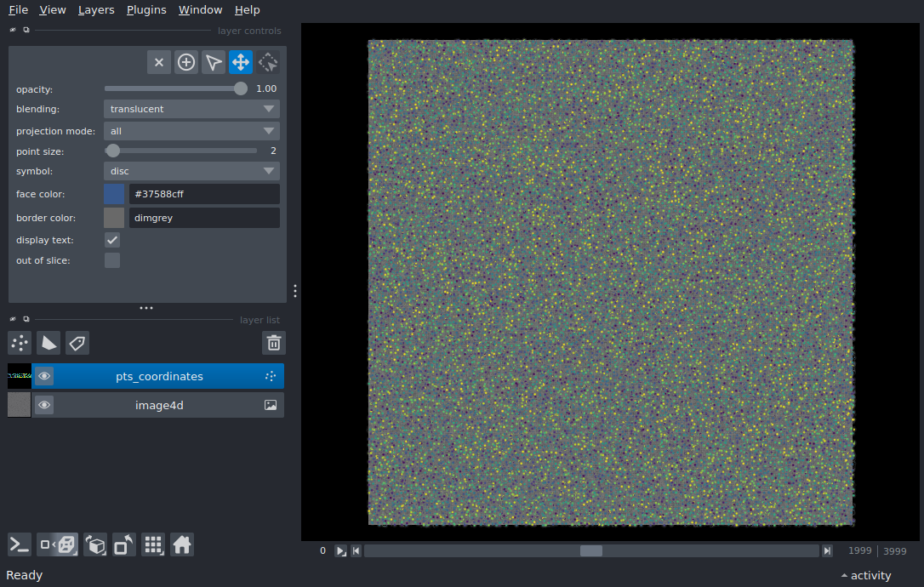
Task: Click the new points layer button
Action: (x=20, y=343)
